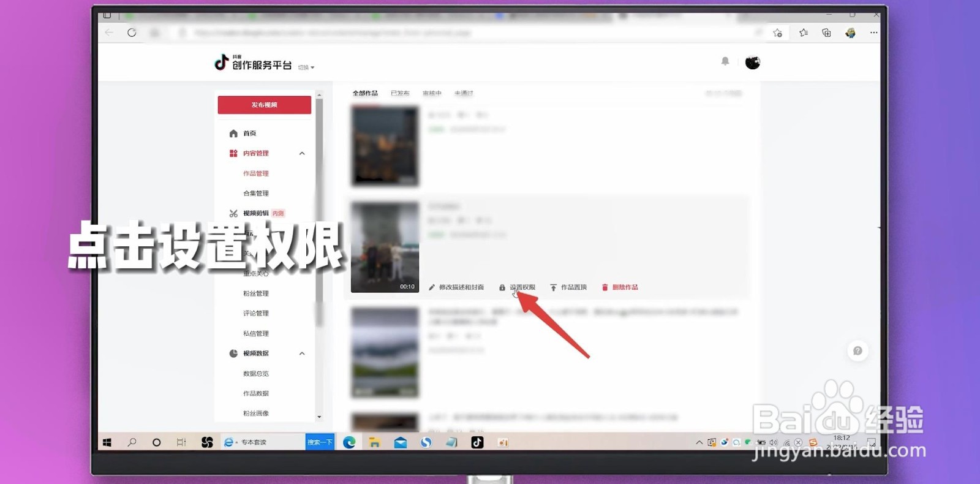This screenshot has height=484, width=980.
Task: Click the 首页 home icon
Action: coord(233,134)
